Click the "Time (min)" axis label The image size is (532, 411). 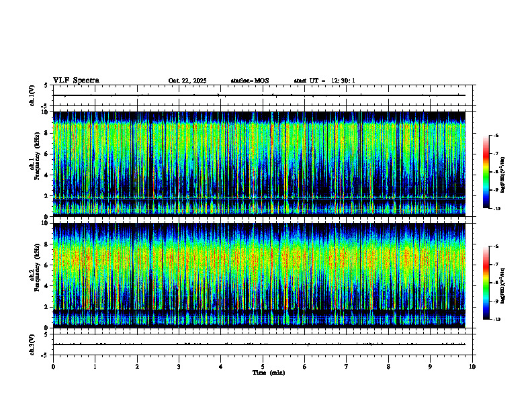(269, 373)
